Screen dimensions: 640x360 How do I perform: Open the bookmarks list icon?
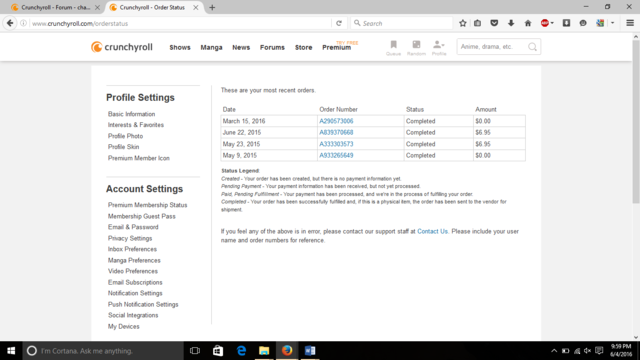click(478, 23)
